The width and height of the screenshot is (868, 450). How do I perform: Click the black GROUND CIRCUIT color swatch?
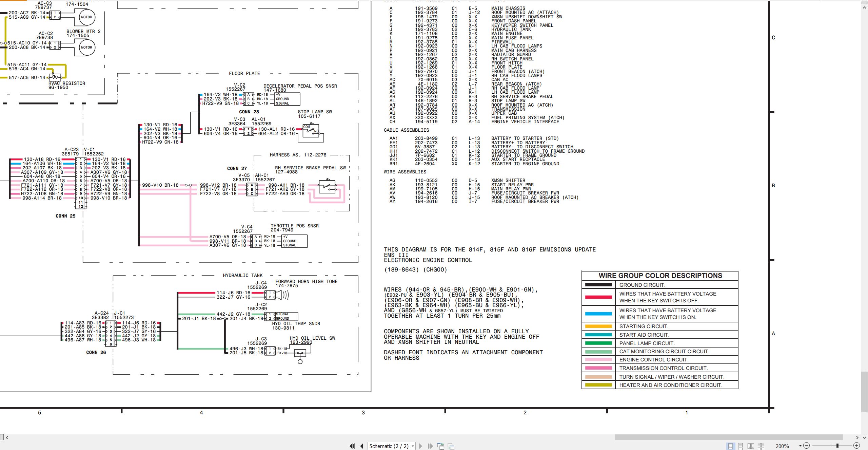point(598,285)
